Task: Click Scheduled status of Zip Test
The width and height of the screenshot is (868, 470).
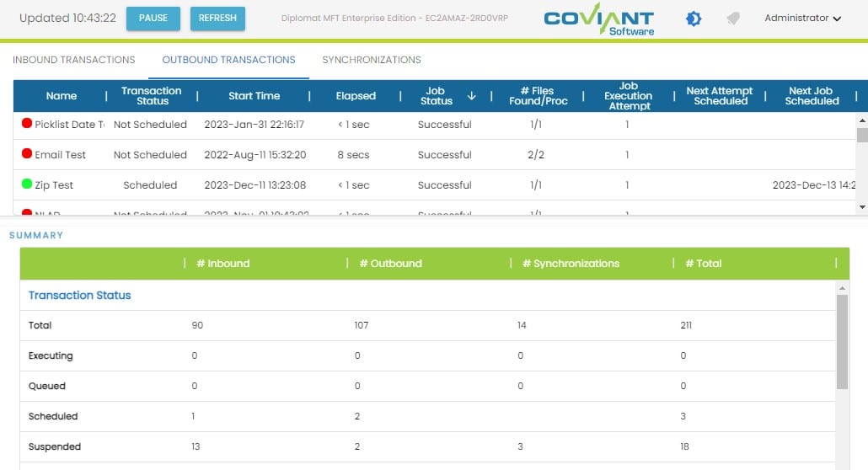Action: [x=150, y=185]
